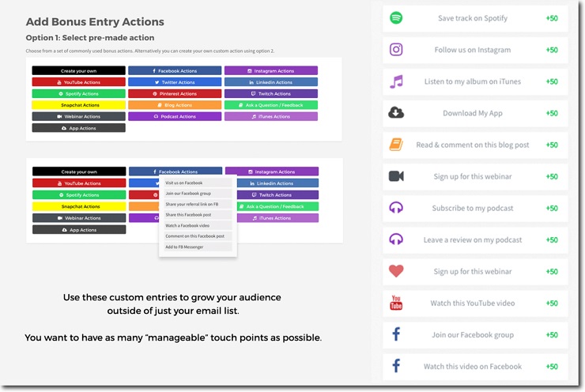Click the red heart icon
This screenshot has height=392, width=585.
click(x=396, y=271)
